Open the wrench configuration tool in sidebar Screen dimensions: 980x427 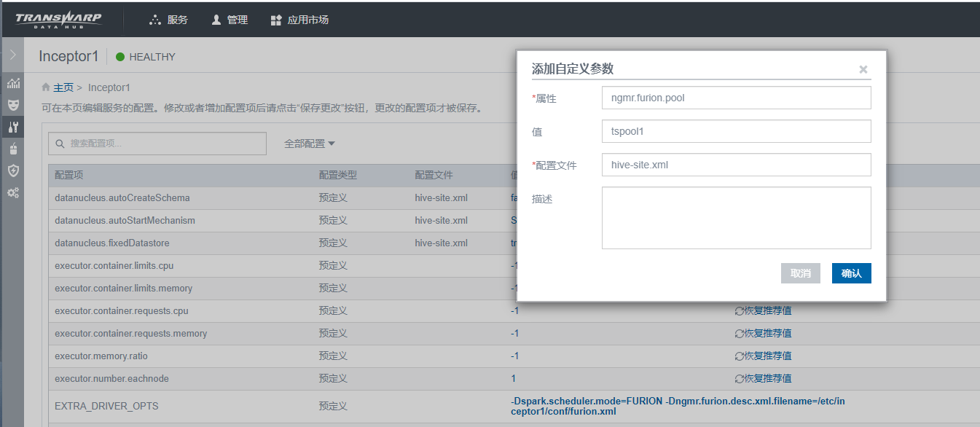point(12,127)
